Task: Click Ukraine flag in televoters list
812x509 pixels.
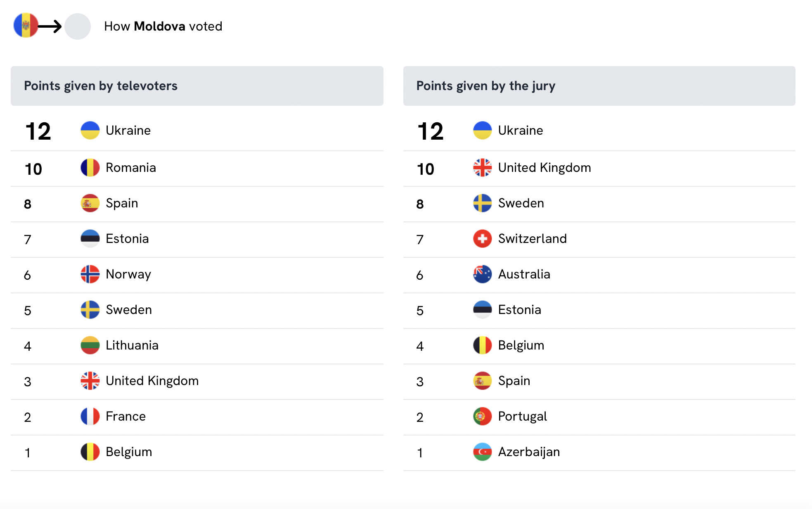Action: click(x=90, y=130)
